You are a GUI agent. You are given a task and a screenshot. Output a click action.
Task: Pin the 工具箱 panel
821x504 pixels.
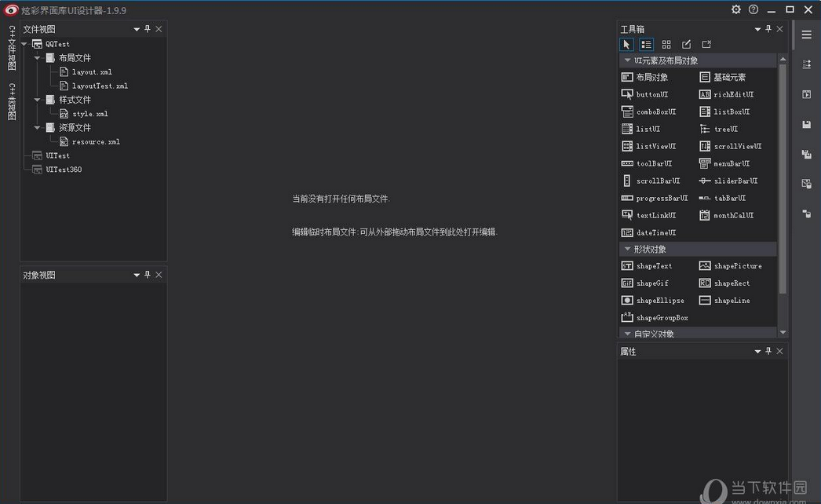coord(768,29)
